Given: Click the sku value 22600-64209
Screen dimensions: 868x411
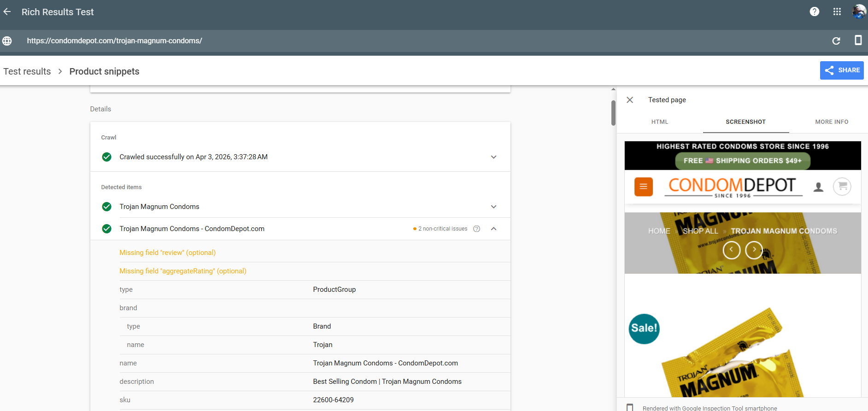Looking at the screenshot, I should click(334, 400).
